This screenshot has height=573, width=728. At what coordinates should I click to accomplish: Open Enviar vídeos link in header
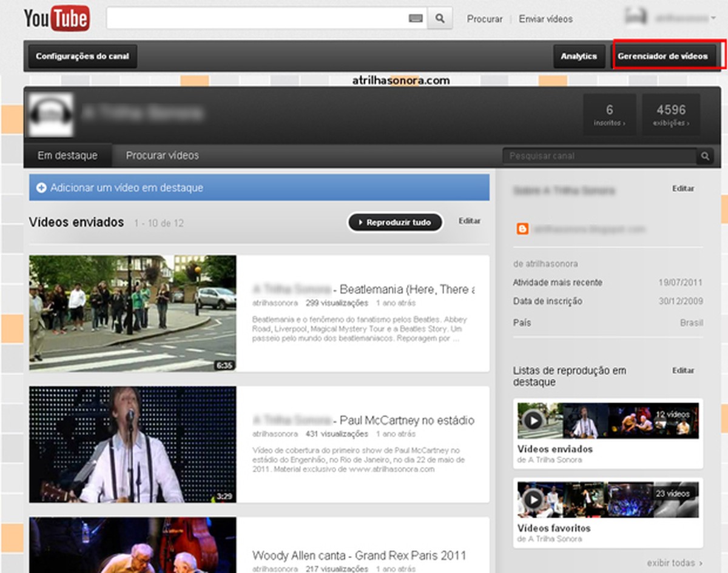tap(545, 19)
